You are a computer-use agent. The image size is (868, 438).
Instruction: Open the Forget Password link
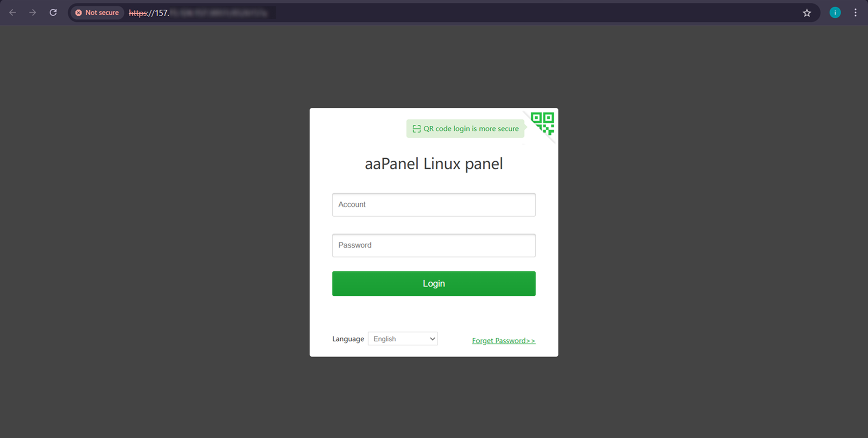click(x=503, y=340)
